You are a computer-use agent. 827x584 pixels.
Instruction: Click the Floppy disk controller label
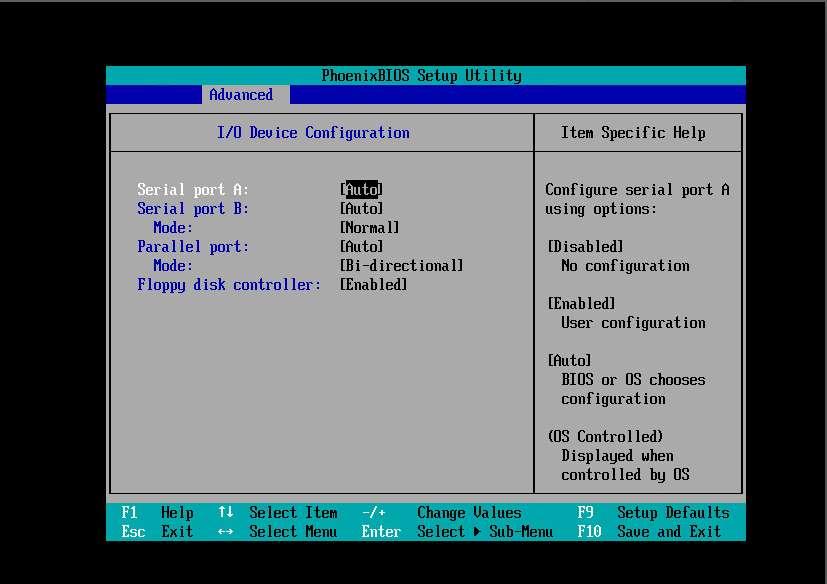click(229, 285)
